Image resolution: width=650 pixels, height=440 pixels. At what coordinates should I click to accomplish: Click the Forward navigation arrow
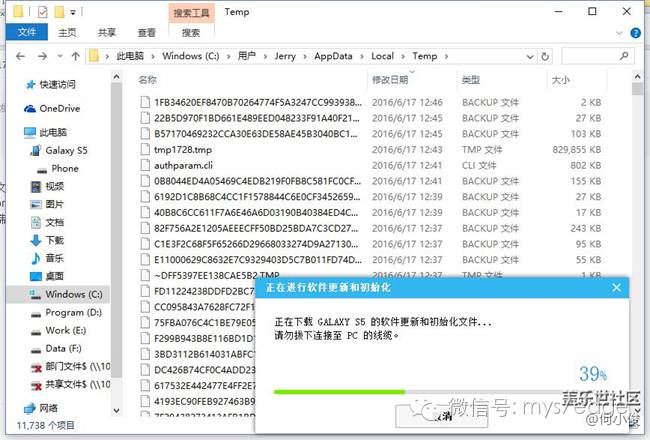point(42,56)
